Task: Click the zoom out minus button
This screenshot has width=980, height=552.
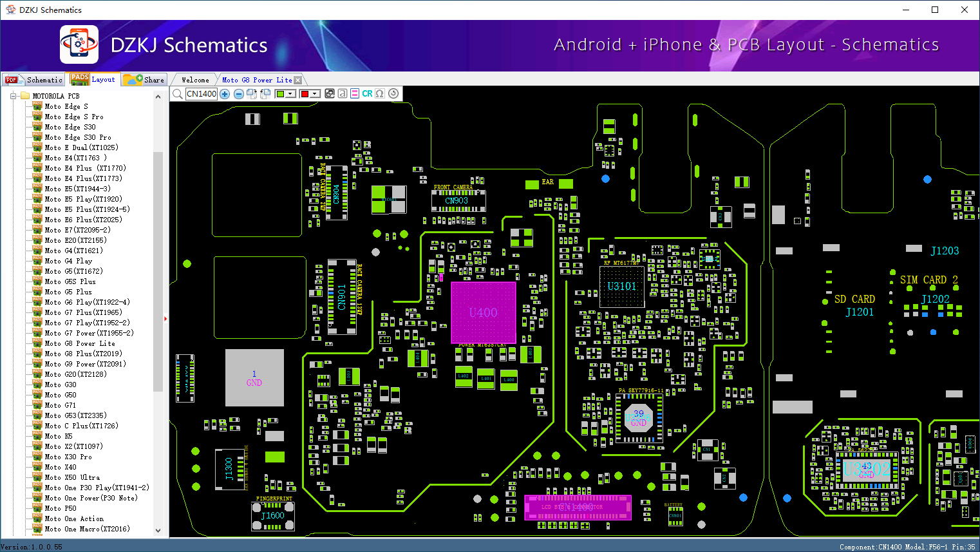Action: [x=238, y=94]
